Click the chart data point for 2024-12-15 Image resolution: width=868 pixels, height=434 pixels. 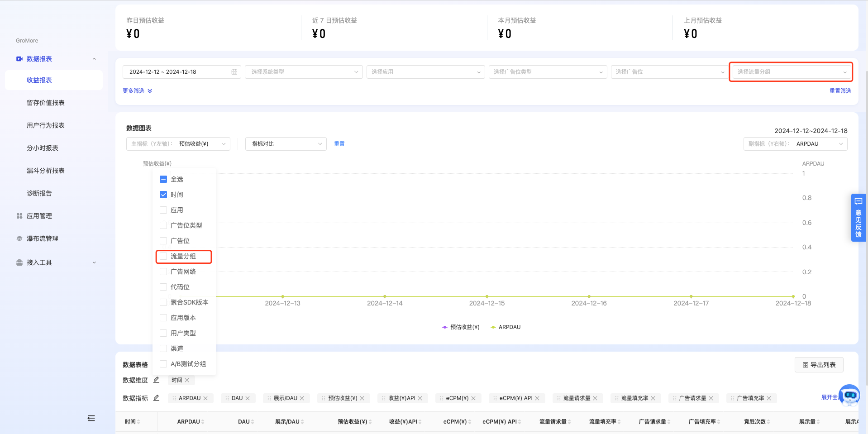coord(487,296)
